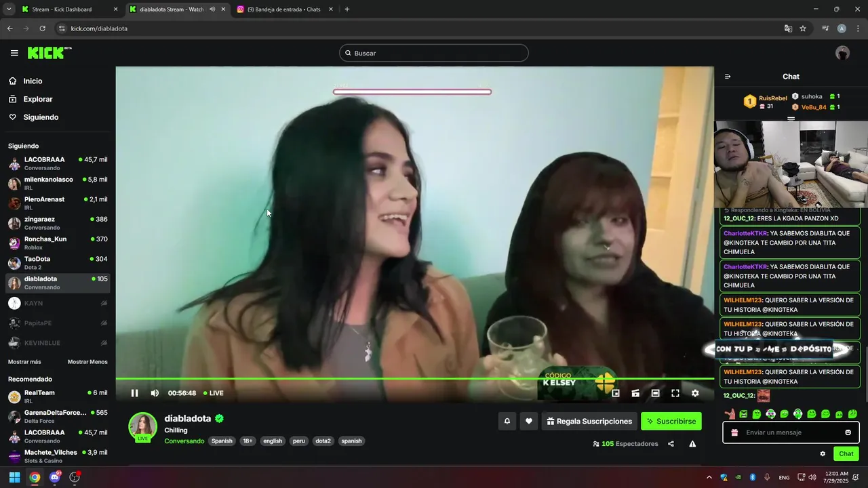Open clip creation icon in player
This screenshot has width=868, height=488.
coord(635,393)
